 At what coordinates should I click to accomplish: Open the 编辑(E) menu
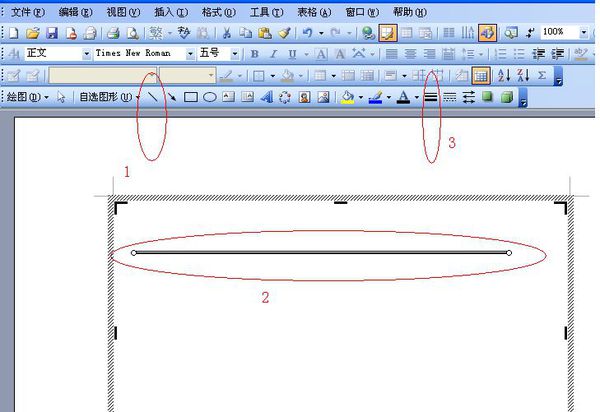(x=75, y=12)
